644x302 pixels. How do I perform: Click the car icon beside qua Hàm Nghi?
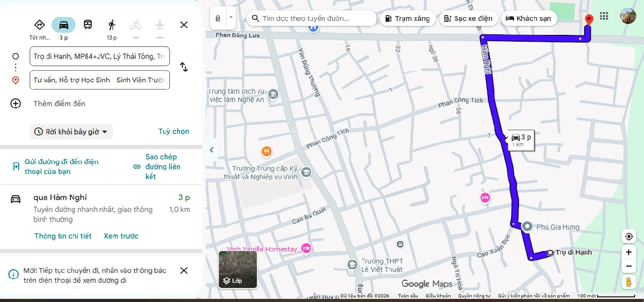point(16,199)
